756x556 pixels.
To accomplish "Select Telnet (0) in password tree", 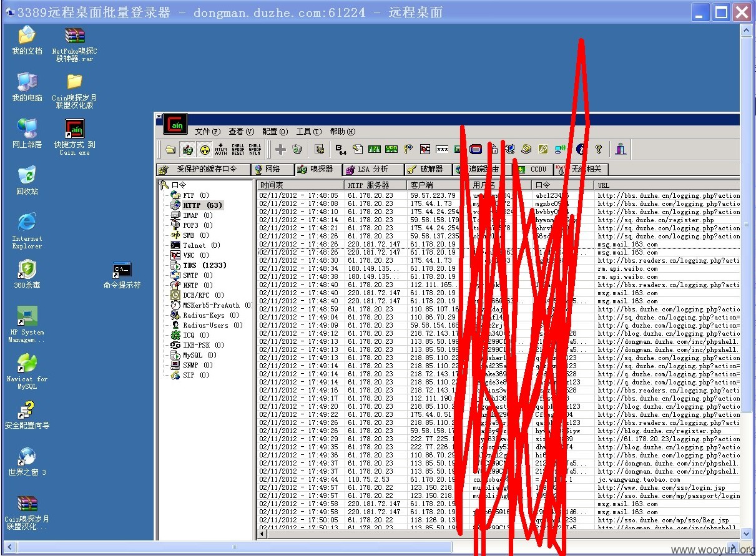I will tap(195, 245).
